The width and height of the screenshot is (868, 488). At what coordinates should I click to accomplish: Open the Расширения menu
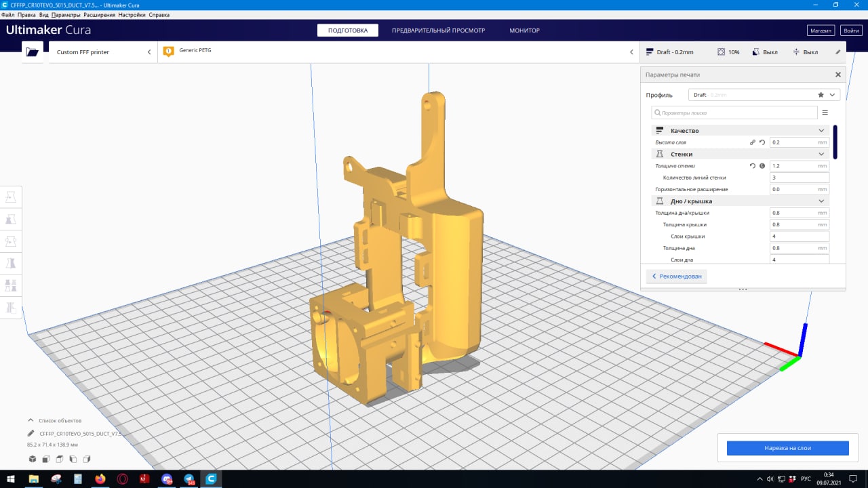click(100, 14)
